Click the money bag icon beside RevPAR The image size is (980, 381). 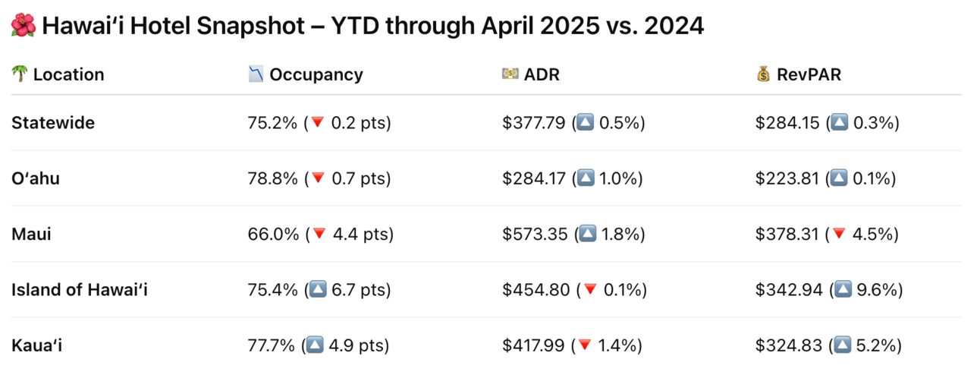tap(763, 74)
